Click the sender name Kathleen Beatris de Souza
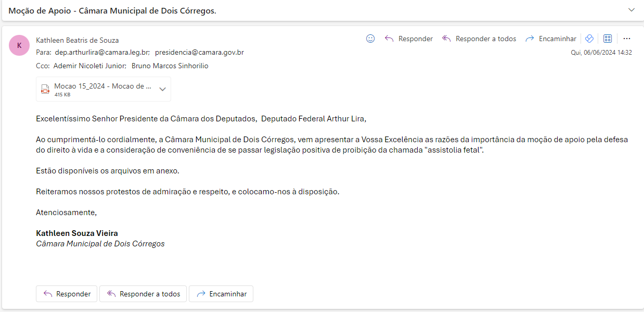The width and height of the screenshot is (644, 312). pos(77,40)
